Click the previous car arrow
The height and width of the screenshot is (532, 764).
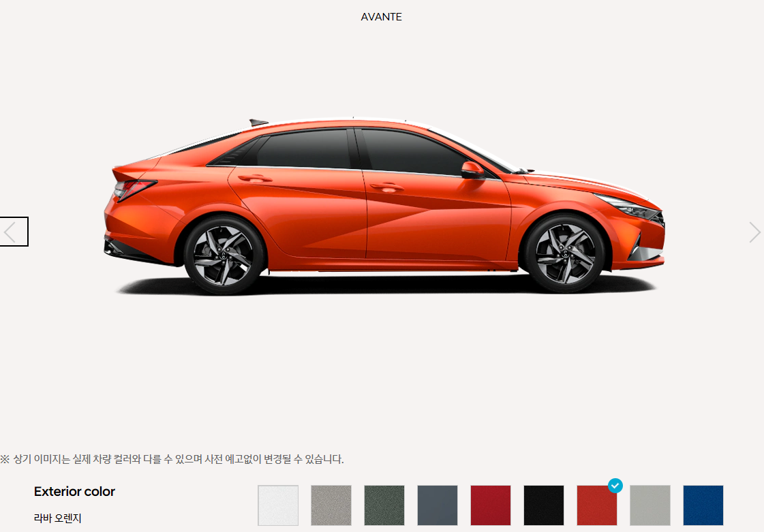[x=13, y=232]
